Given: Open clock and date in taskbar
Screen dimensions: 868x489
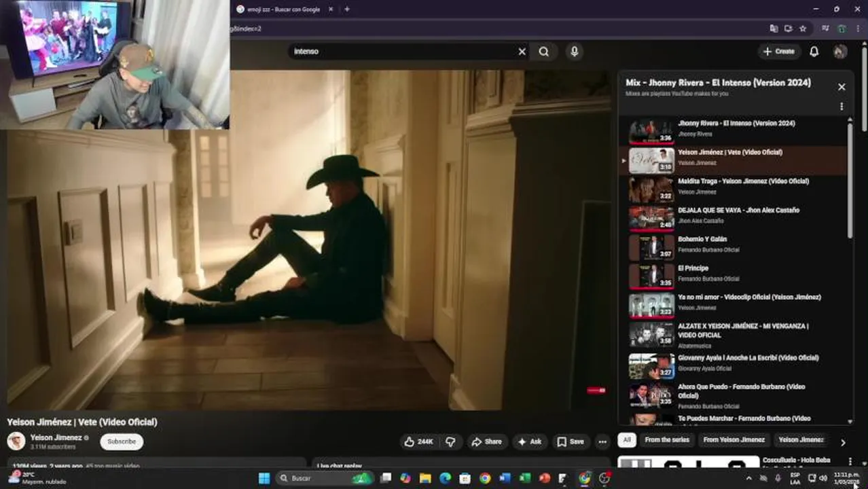Looking at the screenshot, I should click(846, 478).
